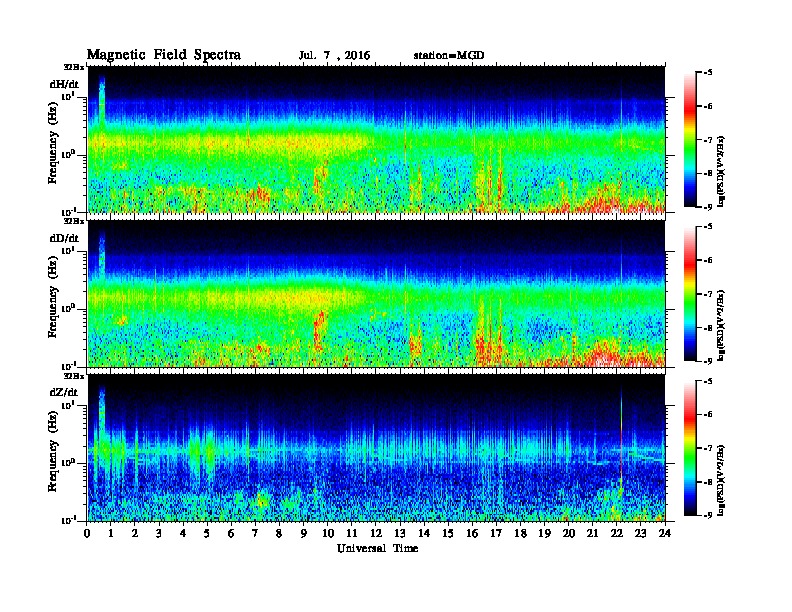Click hour tick label "23" on time axis

tap(640, 534)
